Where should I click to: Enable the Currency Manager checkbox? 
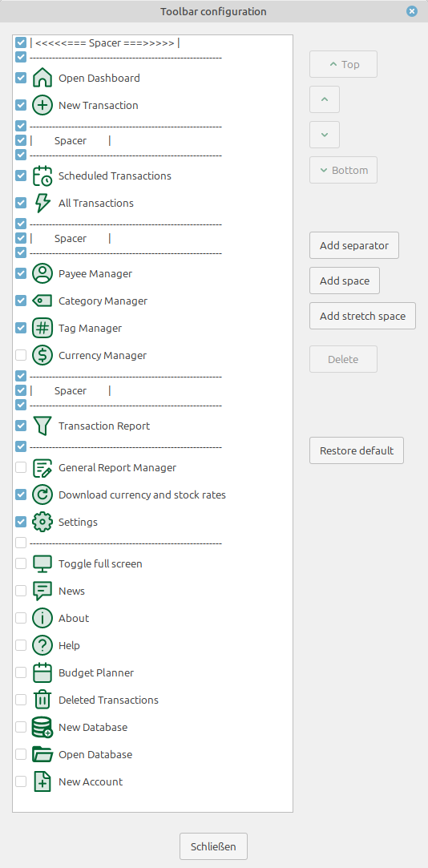(21, 355)
